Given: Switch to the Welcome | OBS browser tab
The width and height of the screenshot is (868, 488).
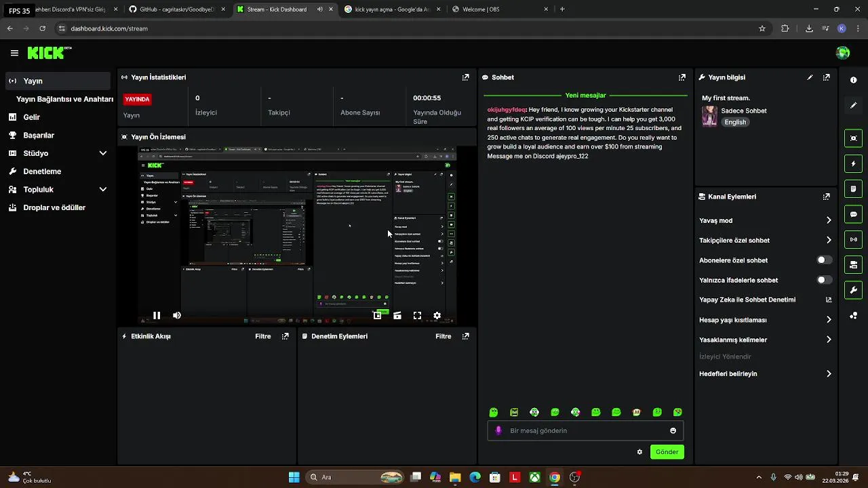Looking at the screenshot, I should point(502,9).
